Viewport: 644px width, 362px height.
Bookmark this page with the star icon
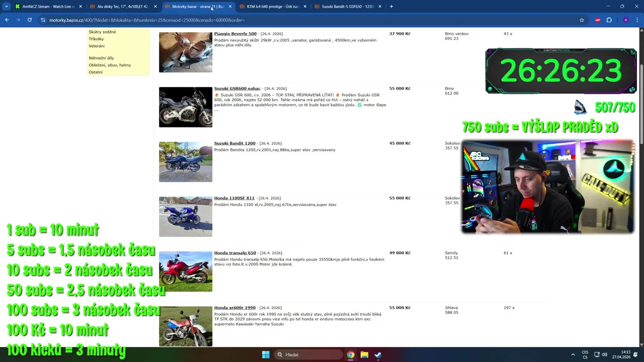coord(582,20)
